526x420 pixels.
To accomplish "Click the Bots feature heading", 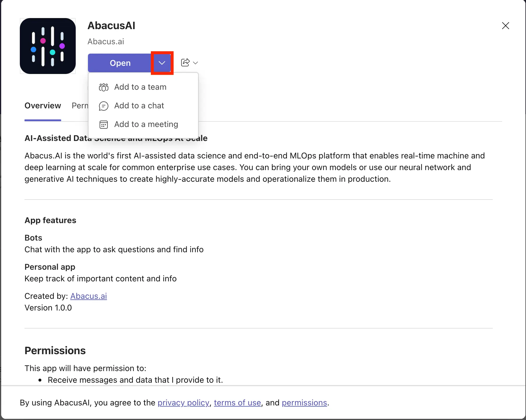I will 33,238.
